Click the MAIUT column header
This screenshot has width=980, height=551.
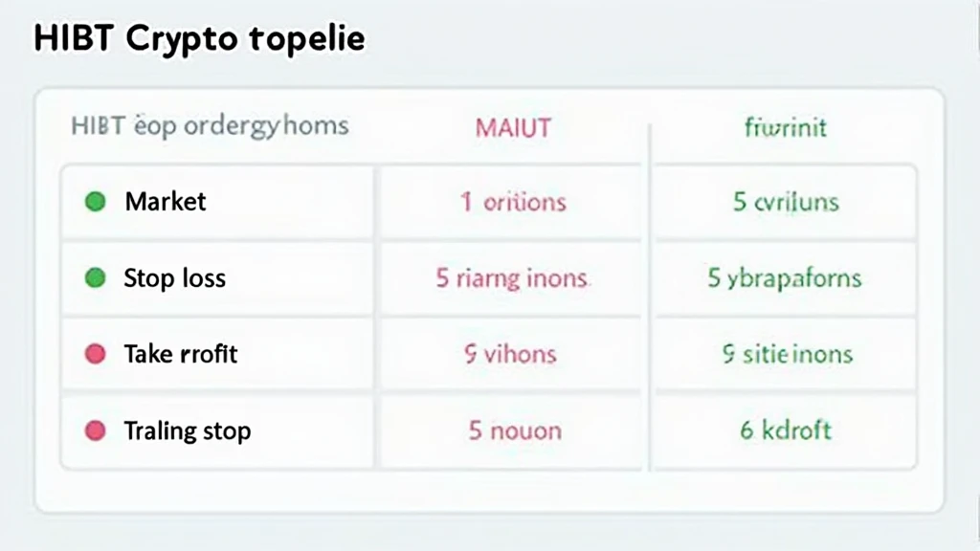[x=513, y=126]
